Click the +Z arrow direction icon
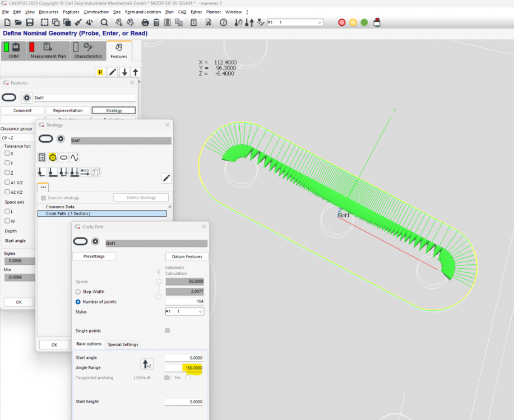Screen dimensions: 514x420 146,365
